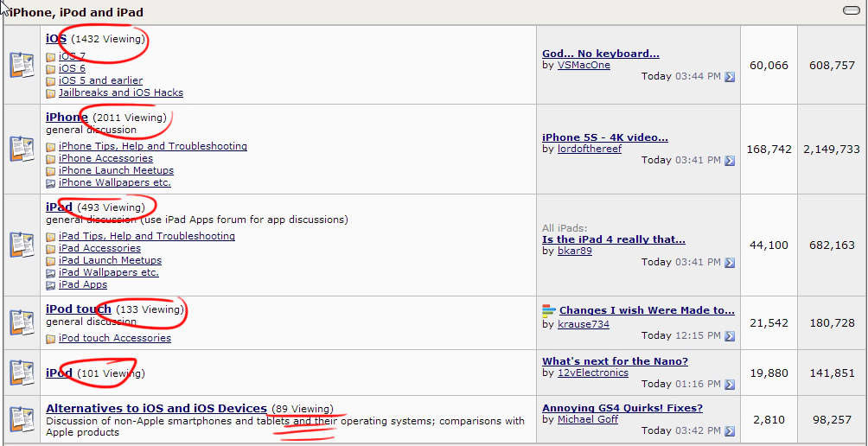This screenshot has height=446, width=868.
Task: Open the iPod forum
Action: point(60,373)
